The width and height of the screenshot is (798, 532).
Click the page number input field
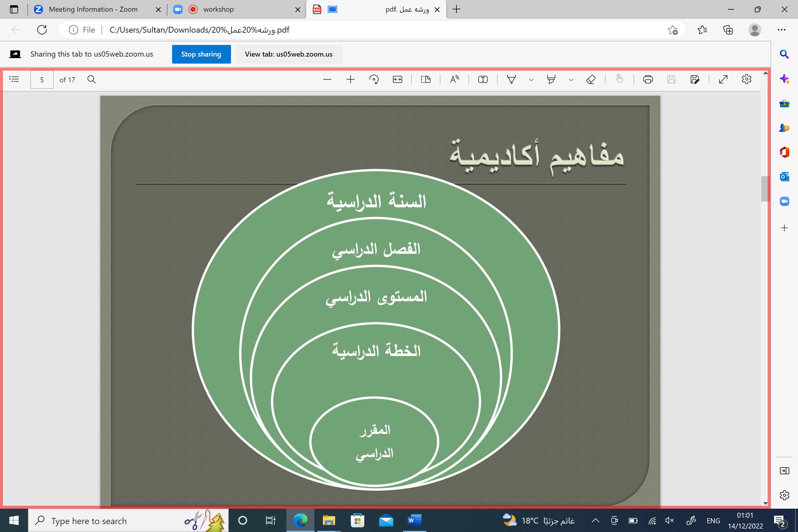pyautogui.click(x=42, y=79)
